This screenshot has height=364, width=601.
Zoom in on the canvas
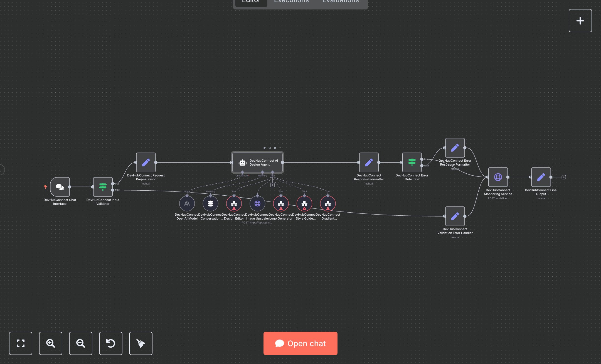click(x=51, y=343)
